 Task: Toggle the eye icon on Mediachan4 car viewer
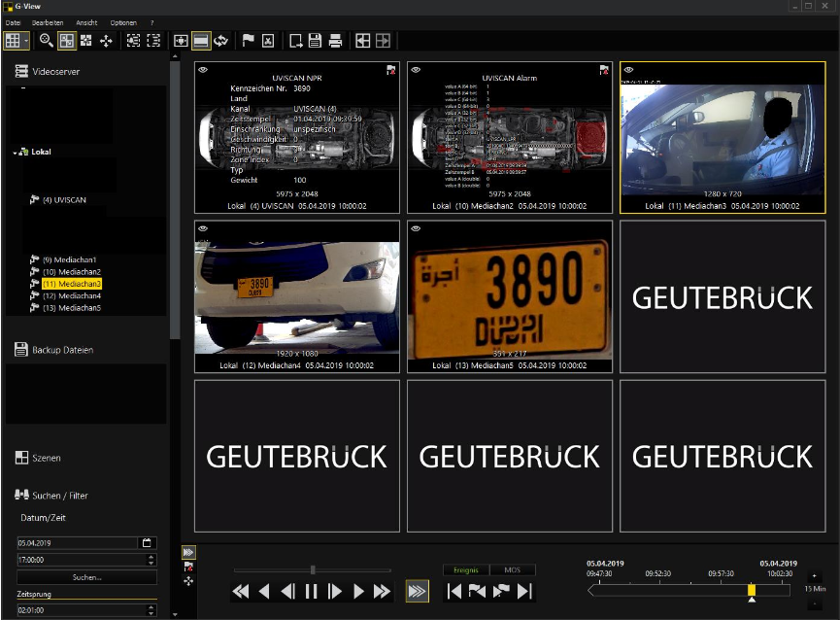tap(203, 228)
